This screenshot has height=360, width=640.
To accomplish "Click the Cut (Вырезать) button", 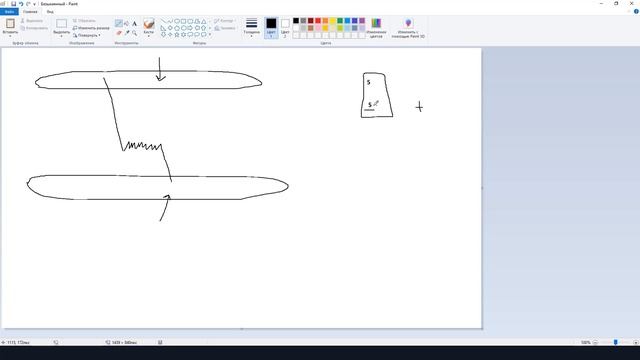I will pos(32,21).
